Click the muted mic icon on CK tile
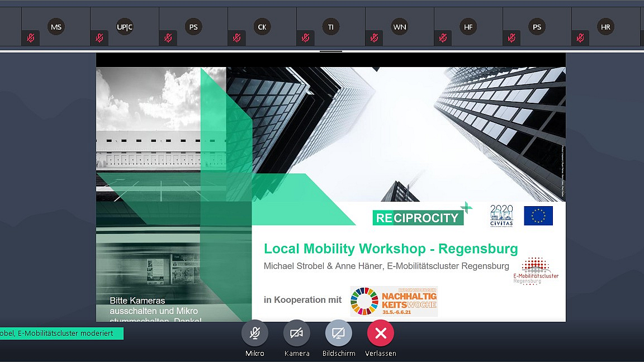Screen dimensions: 644x362 click(x=236, y=38)
